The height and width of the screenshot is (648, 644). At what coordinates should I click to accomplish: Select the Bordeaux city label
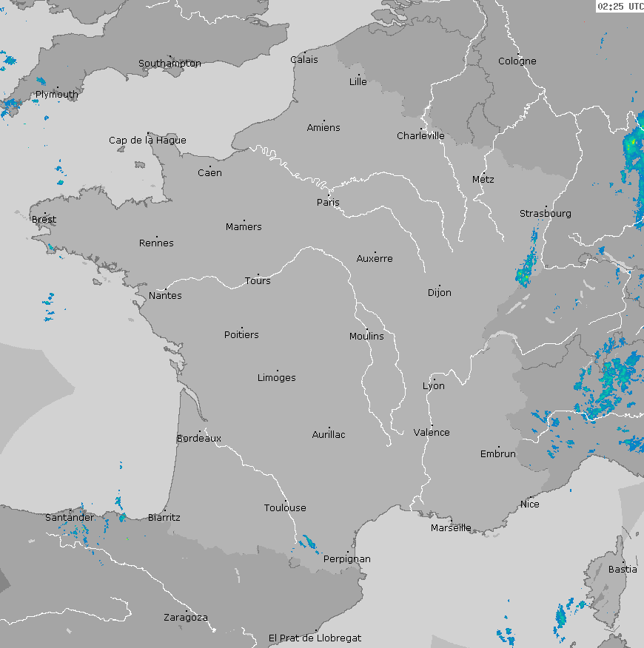tap(199, 439)
